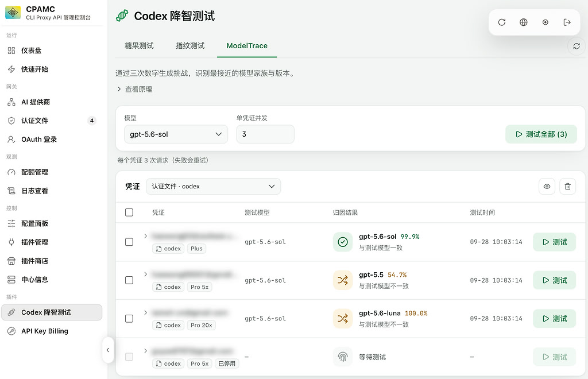Click the round refresh icon below toolbar
588x379 pixels.
point(577,46)
